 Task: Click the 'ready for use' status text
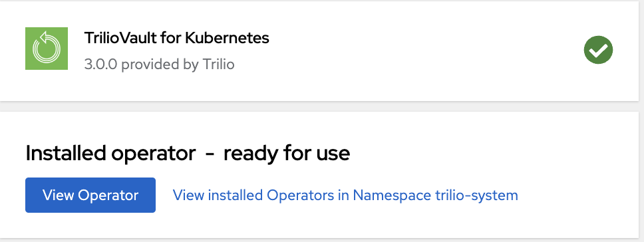287,154
